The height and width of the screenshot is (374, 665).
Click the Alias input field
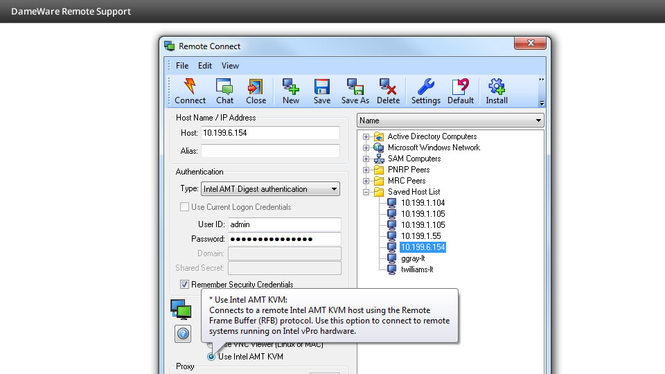click(270, 151)
